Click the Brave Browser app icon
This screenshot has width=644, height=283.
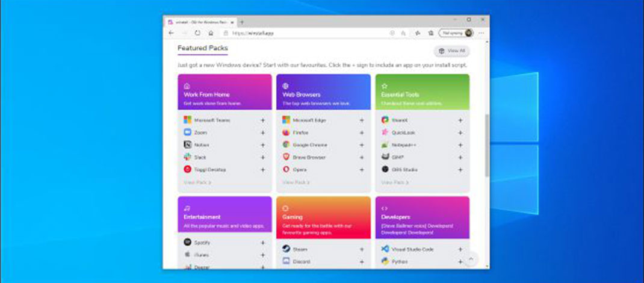(286, 157)
